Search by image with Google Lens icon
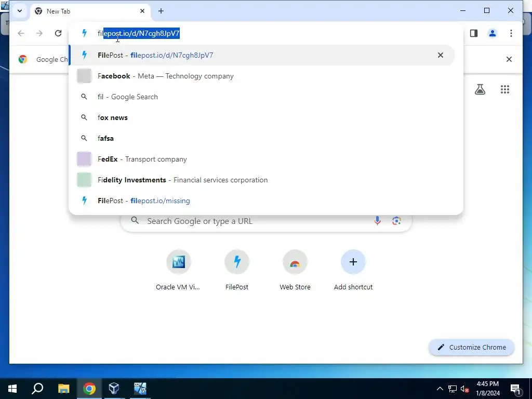This screenshot has height=399, width=532. (396, 221)
